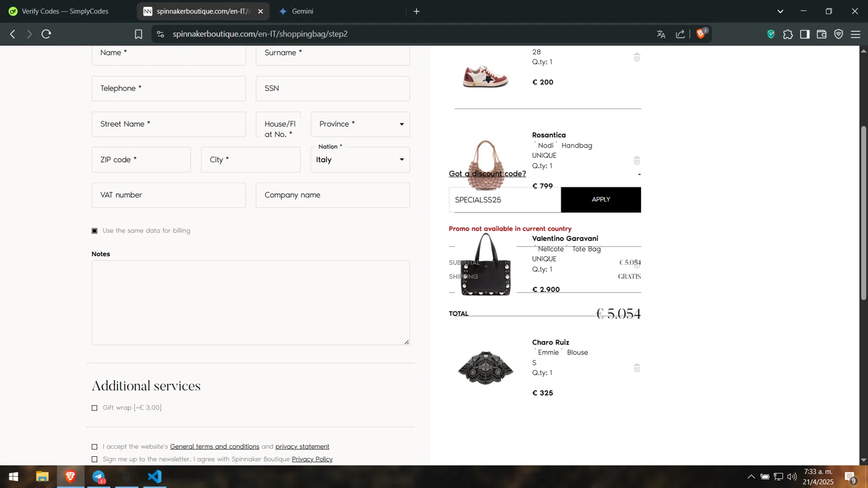Click the volume speaker tray icon
Viewport: 868px width, 488px height.
[x=792, y=477]
